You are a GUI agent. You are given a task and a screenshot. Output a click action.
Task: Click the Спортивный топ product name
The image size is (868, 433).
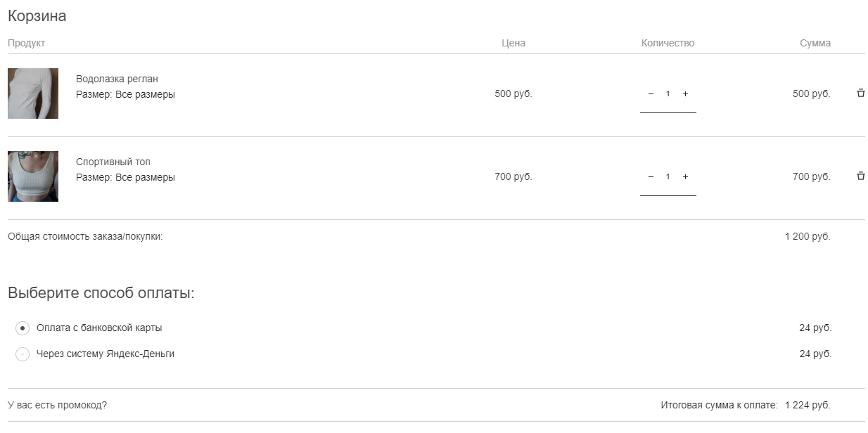tap(113, 162)
